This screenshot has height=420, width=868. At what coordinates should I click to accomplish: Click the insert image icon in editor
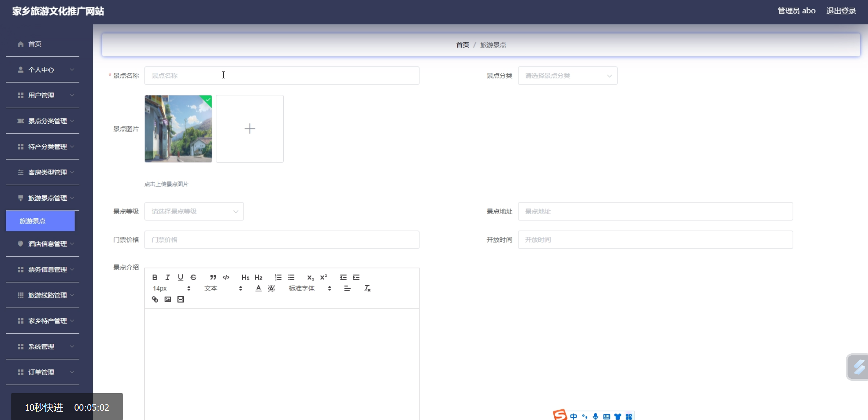coord(168,299)
